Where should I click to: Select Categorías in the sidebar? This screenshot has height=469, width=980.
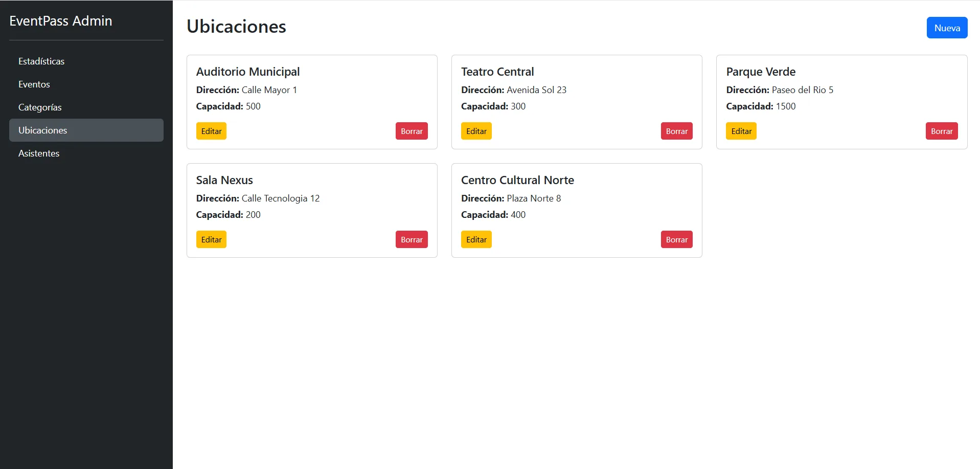pyautogui.click(x=86, y=107)
